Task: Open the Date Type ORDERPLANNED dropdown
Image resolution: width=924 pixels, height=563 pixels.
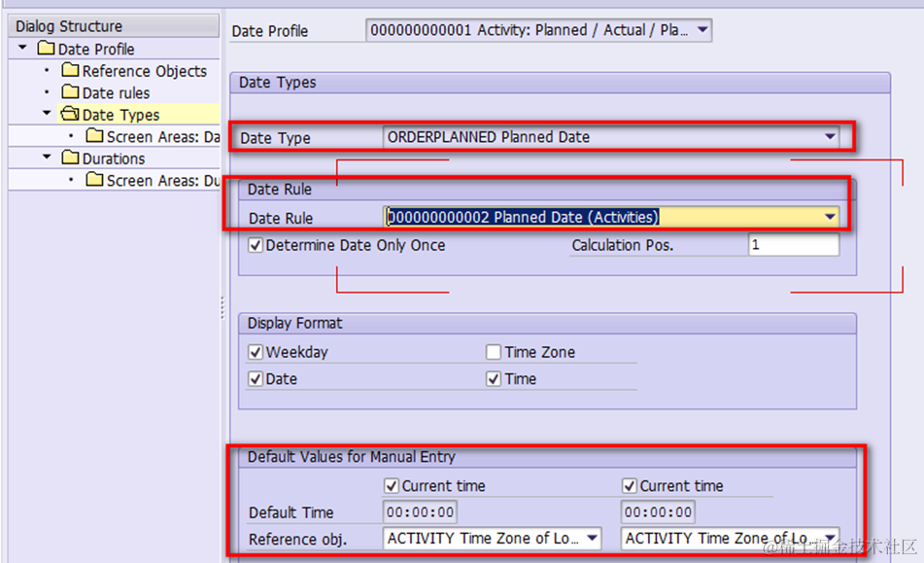Action: tap(830, 137)
